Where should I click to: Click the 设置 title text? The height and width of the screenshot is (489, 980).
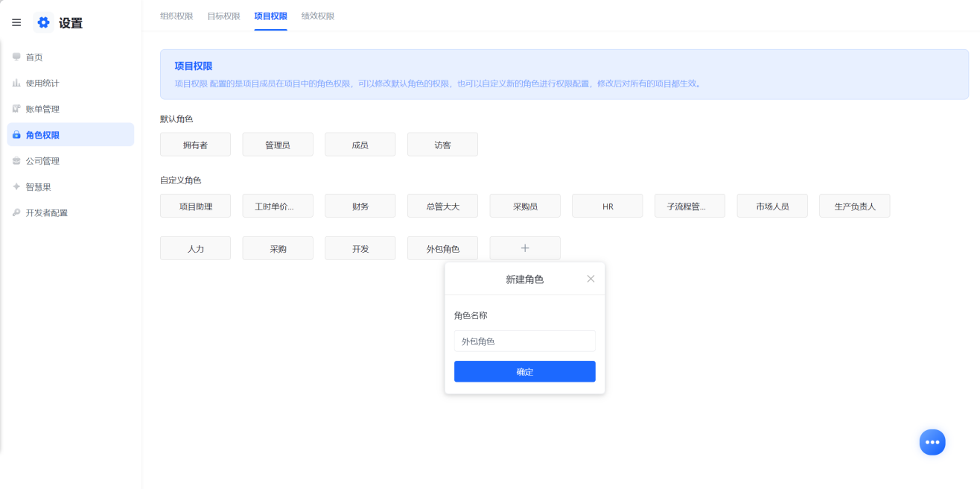coord(71,23)
